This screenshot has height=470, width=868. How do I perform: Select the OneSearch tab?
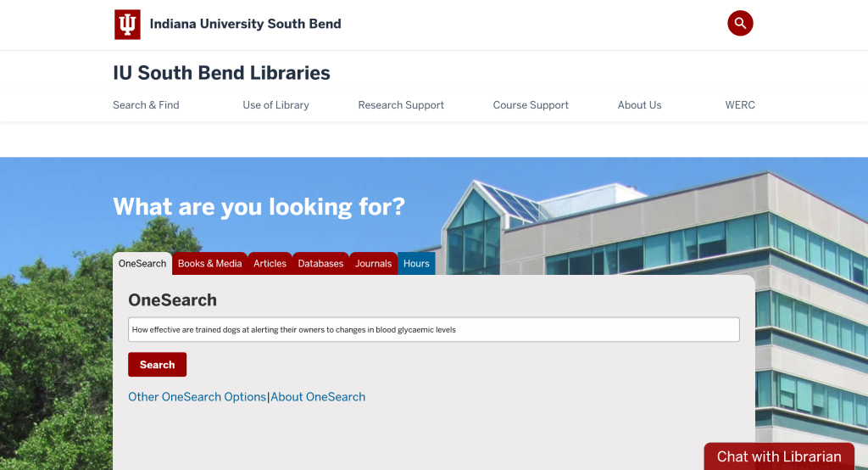pos(142,263)
